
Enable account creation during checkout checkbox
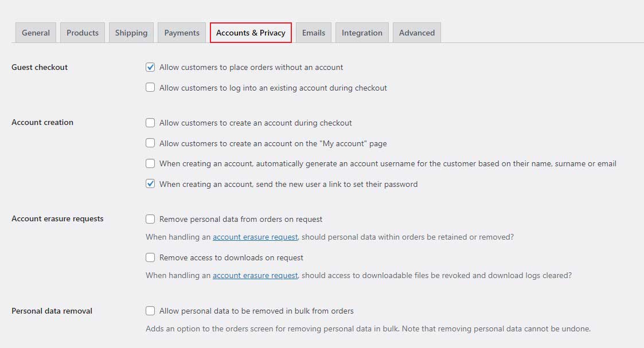point(150,123)
